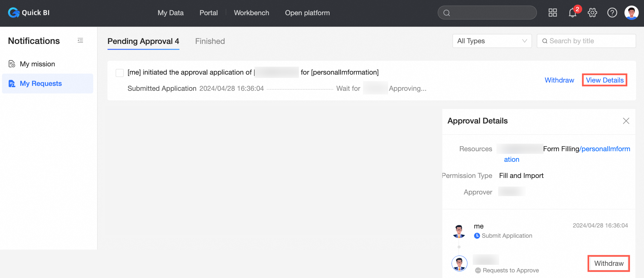Click View Details link

point(605,80)
